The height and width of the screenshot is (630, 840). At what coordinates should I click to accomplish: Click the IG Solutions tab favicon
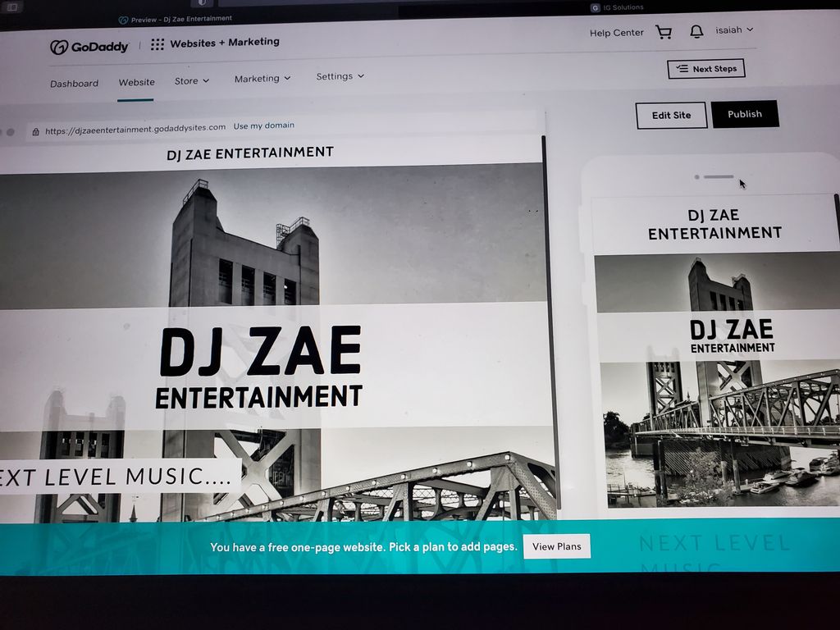595,7
